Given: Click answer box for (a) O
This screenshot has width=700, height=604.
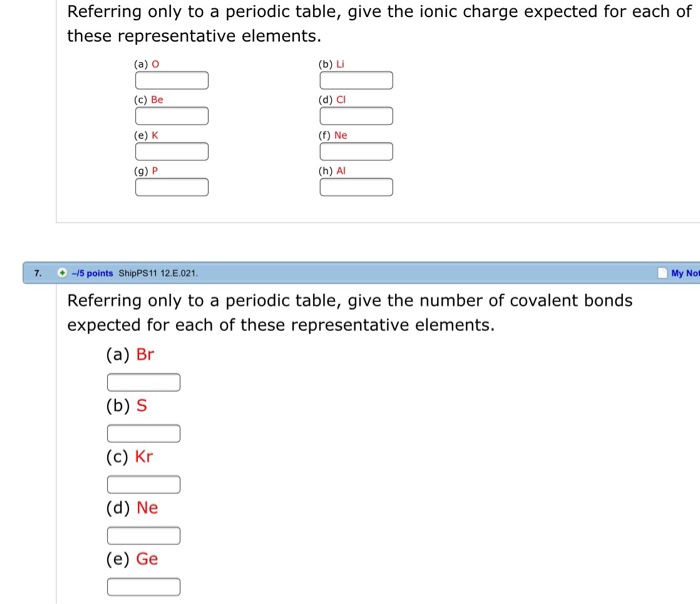Looking at the screenshot, I should click(172, 81).
